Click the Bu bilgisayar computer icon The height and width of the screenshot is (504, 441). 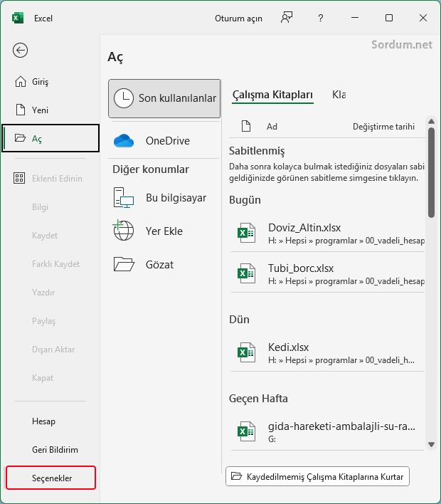point(124,198)
